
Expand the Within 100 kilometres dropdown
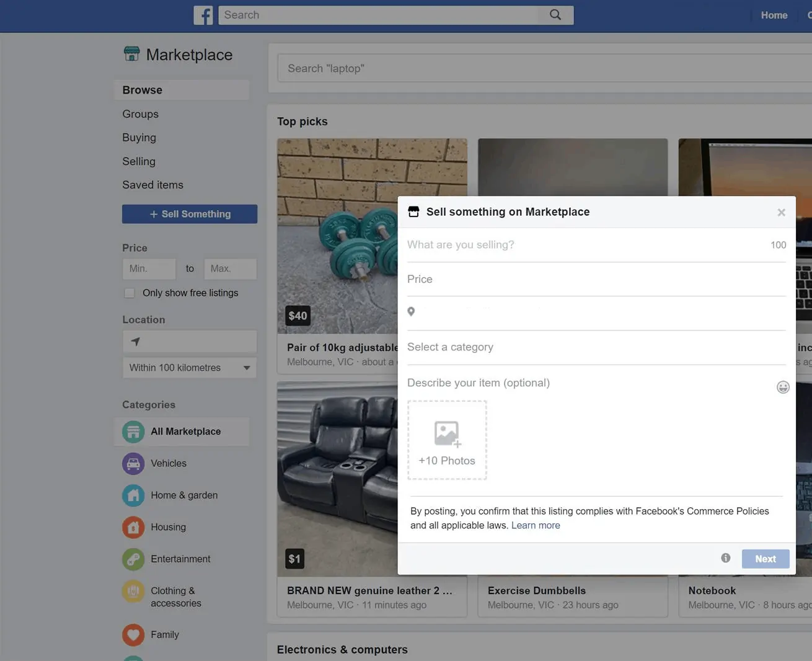189,368
